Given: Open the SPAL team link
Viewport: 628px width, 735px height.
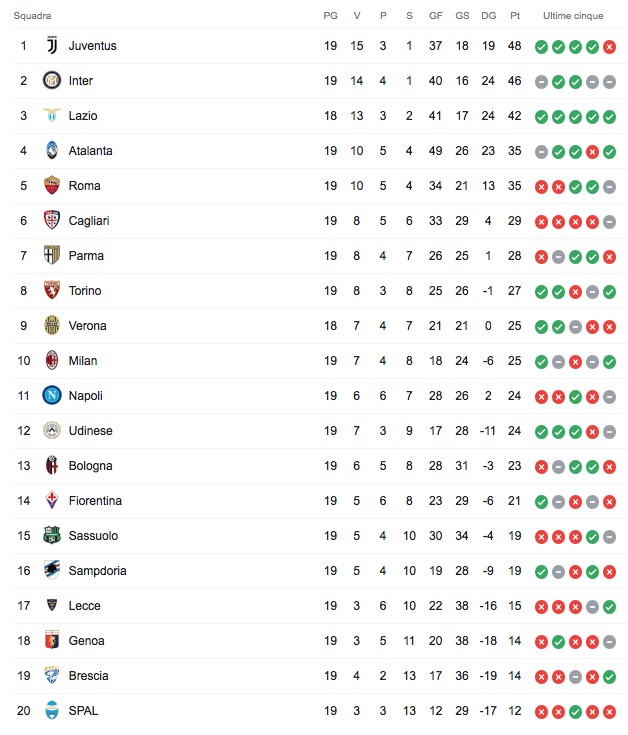Looking at the screenshot, I should 83,711.
